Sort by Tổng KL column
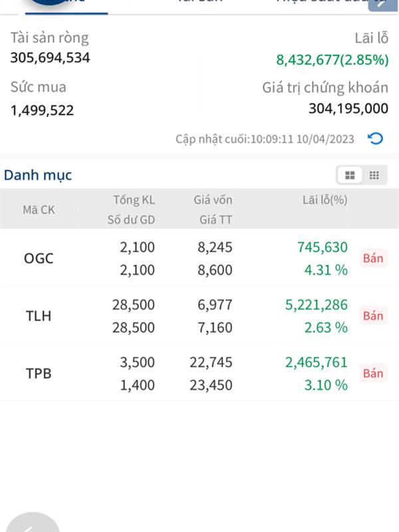This screenshot has height=532, width=399. pyautogui.click(x=134, y=199)
